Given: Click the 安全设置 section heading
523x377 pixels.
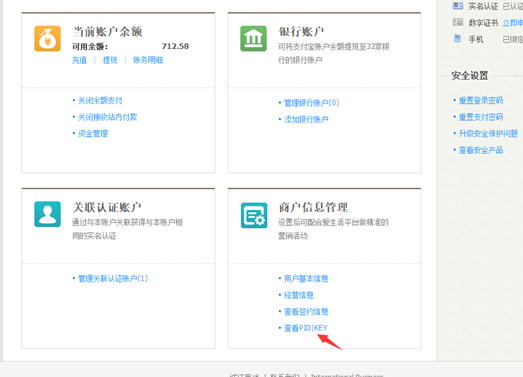Looking at the screenshot, I should pos(470,76).
